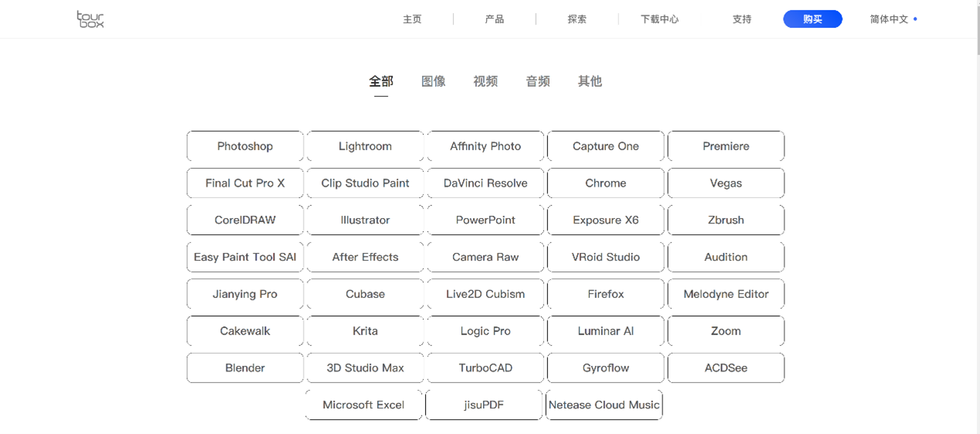Switch to the 图像 tab
This screenshot has height=434, width=980.
click(434, 81)
